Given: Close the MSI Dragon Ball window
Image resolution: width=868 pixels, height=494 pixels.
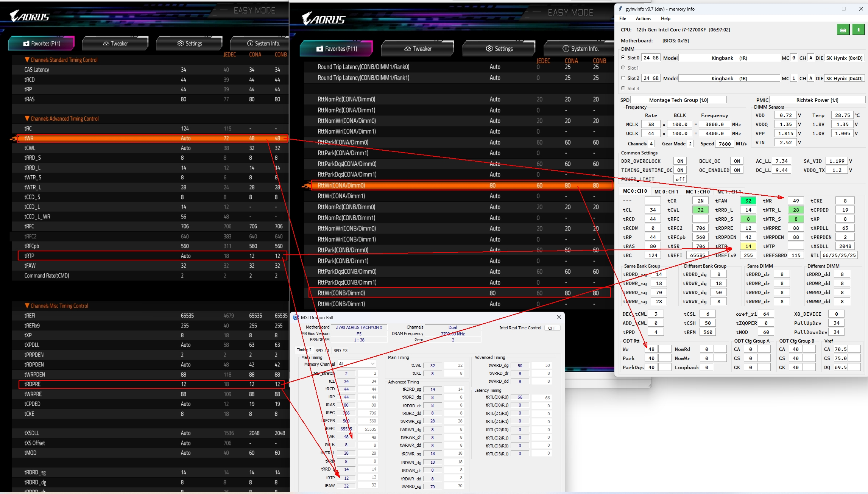Looking at the screenshot, I should [559, 317].
